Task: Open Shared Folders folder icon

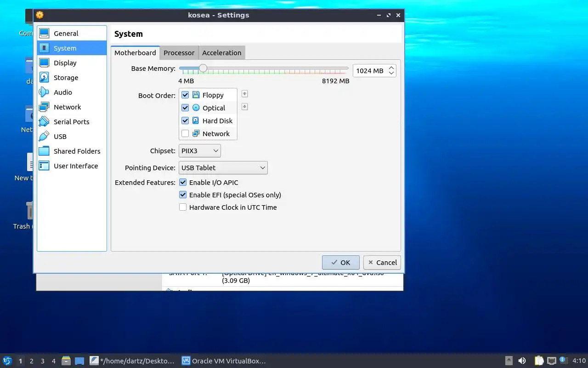Action: 44,151
